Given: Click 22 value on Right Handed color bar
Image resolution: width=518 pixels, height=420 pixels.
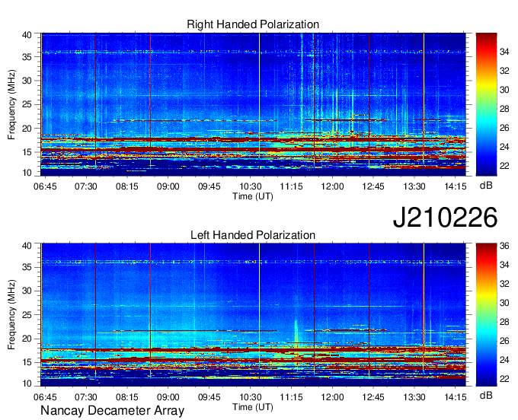Looking at the screenshot, I should click(504, 166).
